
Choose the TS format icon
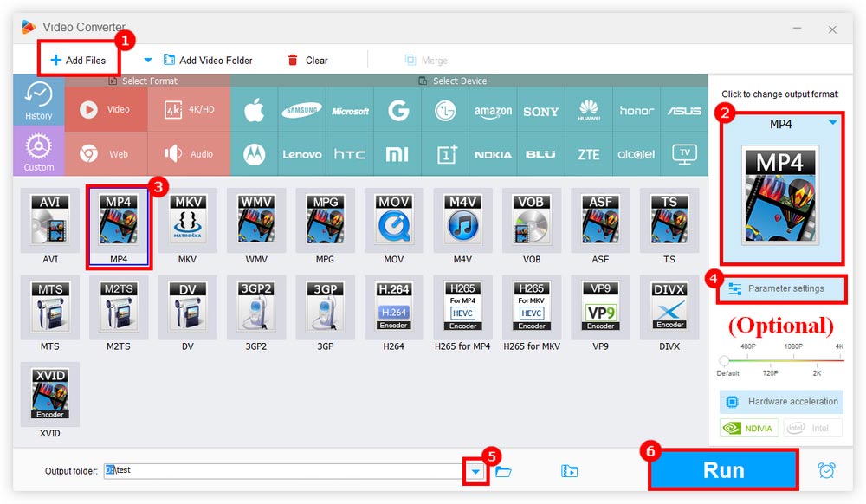(669, 220)
